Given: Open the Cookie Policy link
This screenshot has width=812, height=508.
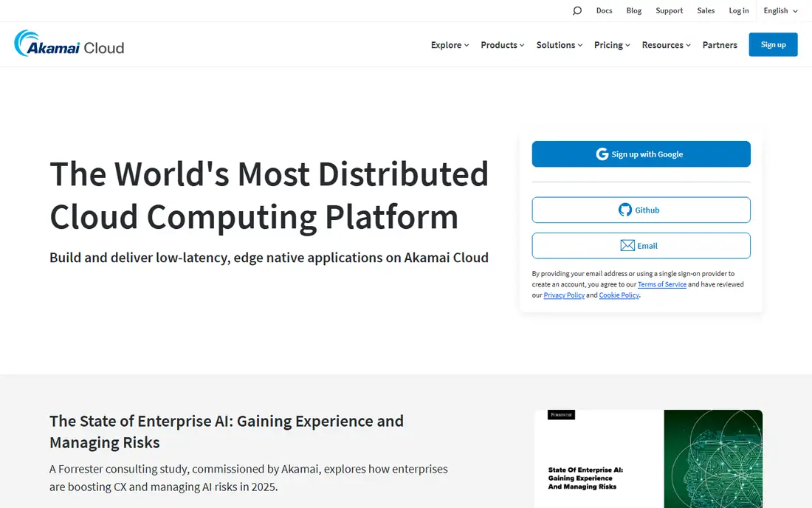Looking at the screenshot, I should tap(619, 295).
